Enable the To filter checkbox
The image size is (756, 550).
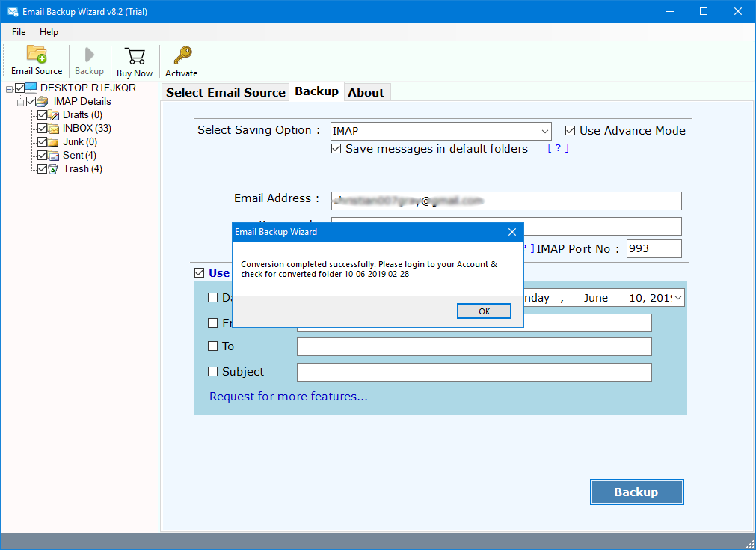[212, 346]
